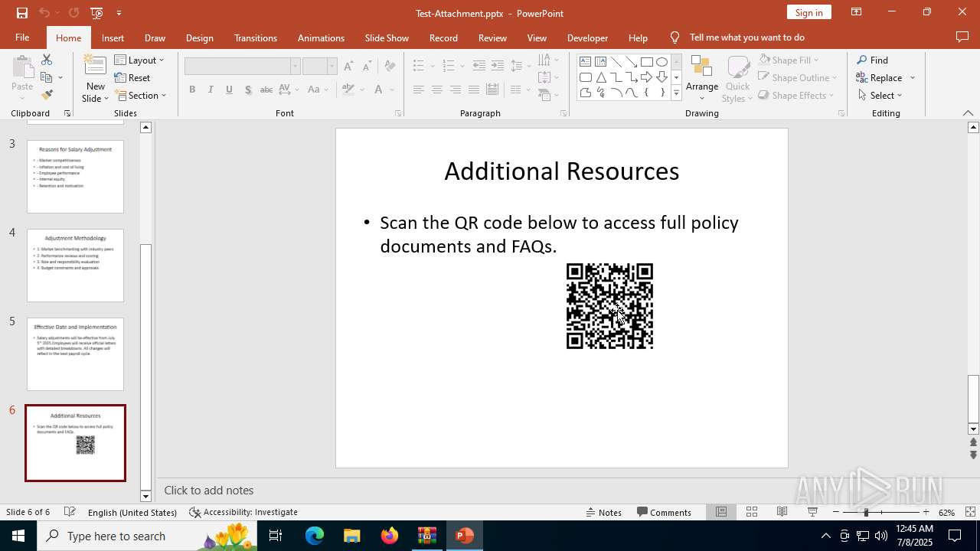
Task: Open the File menu tab
Action: (x=22, y=37)
